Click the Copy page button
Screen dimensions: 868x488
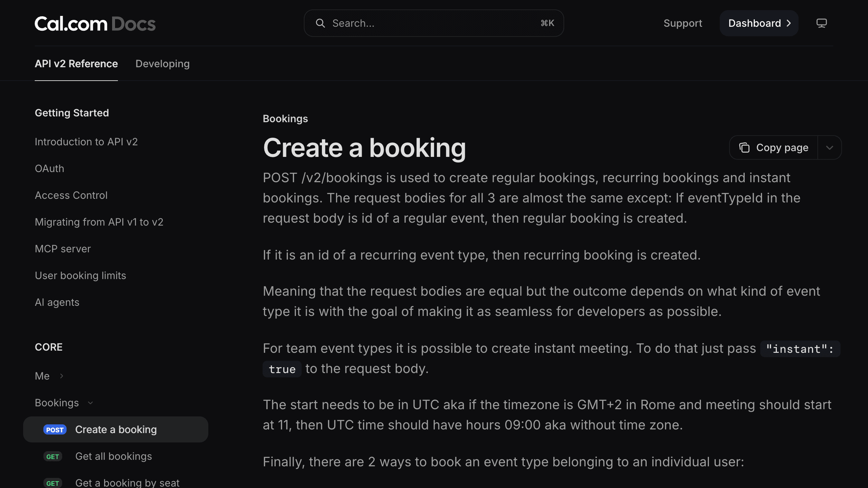click(x=774, y=147)
